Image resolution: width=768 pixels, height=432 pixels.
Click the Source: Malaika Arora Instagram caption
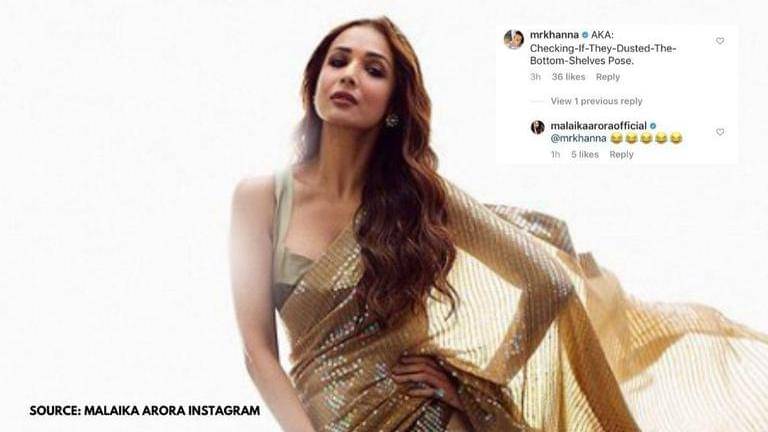(144, 410)
